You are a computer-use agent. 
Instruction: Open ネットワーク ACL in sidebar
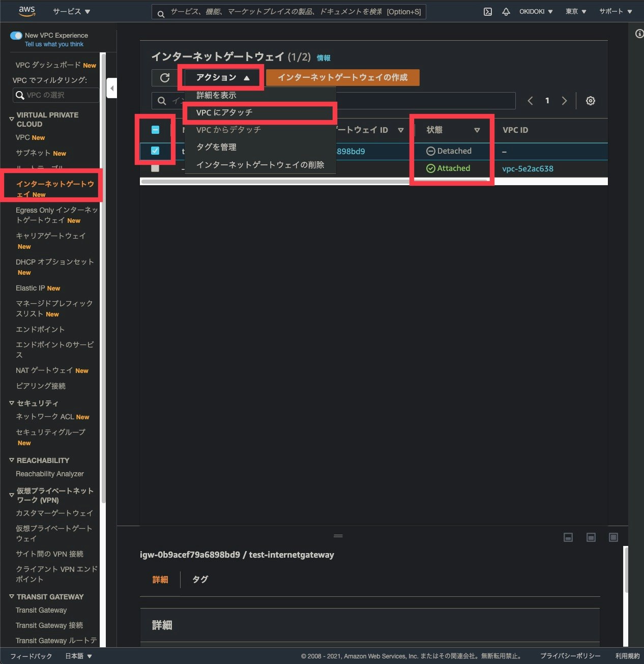[45, 416]
